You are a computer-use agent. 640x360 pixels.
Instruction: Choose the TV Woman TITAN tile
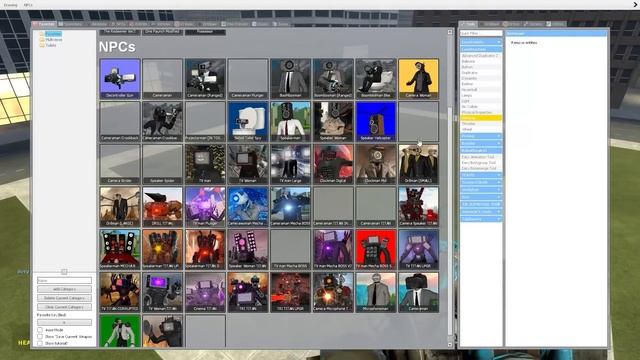[x=162, y=292]
